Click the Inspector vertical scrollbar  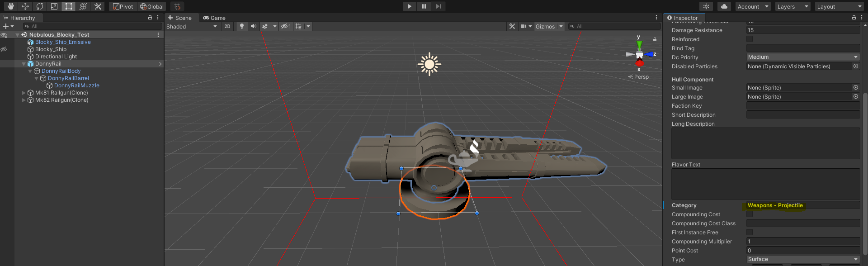(x=865, y=174)
